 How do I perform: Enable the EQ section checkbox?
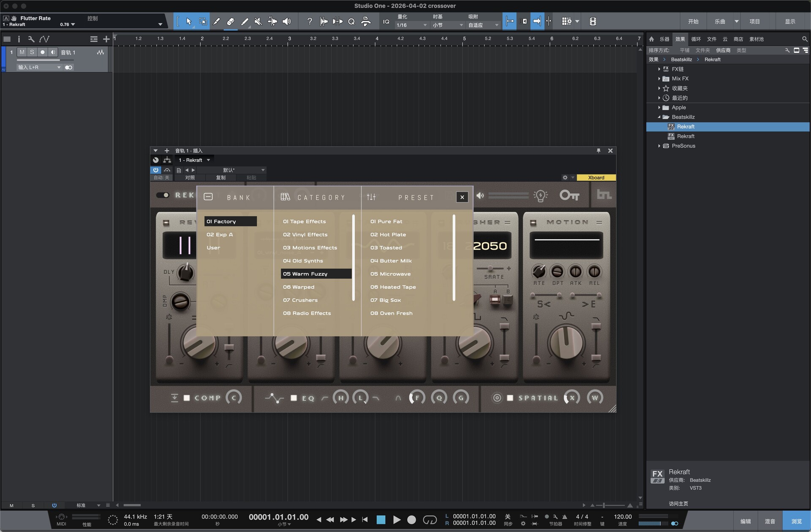294,398
